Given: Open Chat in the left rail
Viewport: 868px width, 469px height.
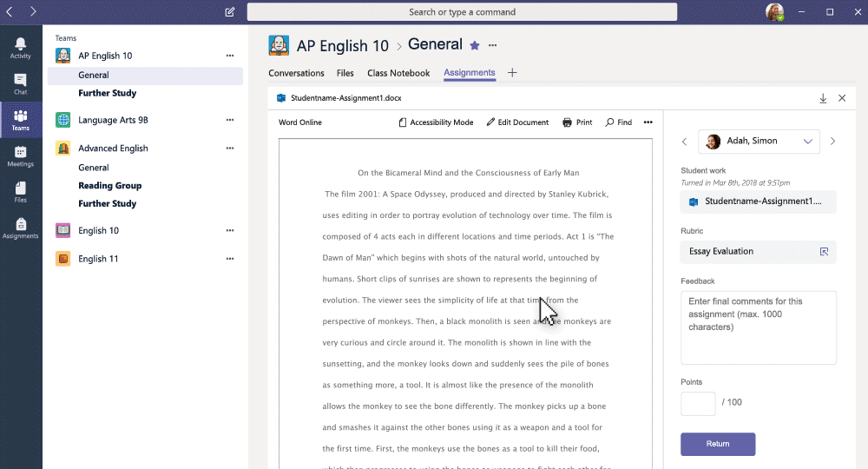Looking at the screenshot, I should click(x=21, y=84).
